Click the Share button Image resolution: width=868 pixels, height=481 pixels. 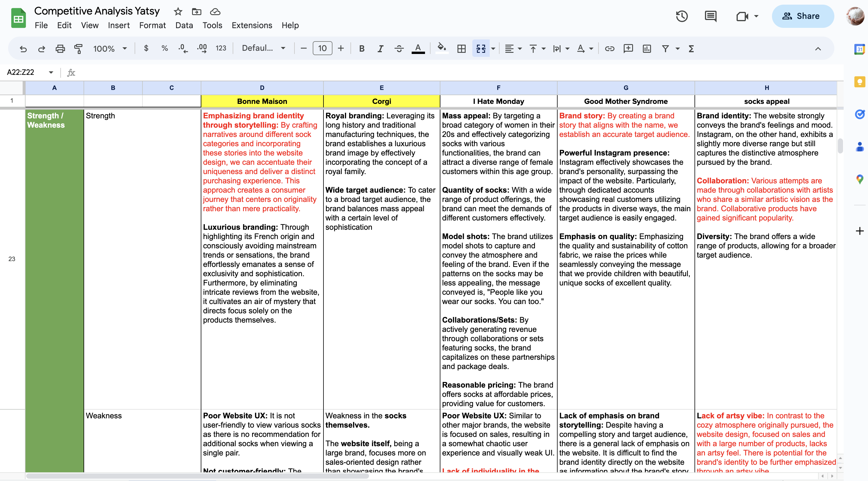803,16
